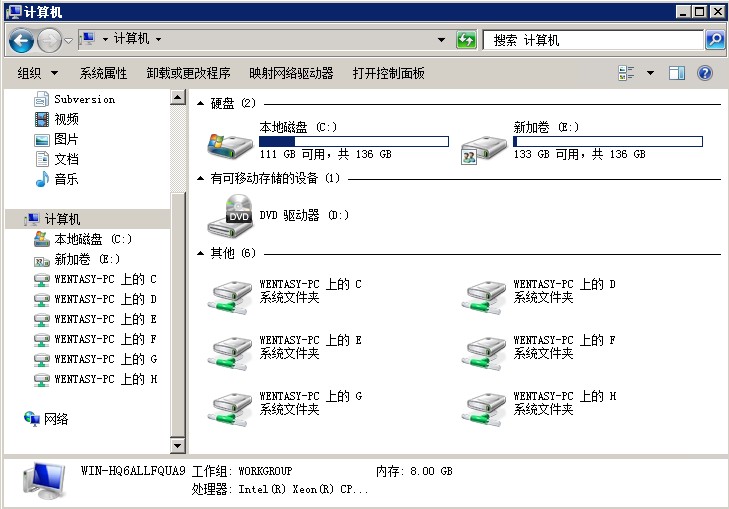The image size is (729, 509).
Task: Collapse the 硬盘 (2) group
Action: (x=200, y=103)
